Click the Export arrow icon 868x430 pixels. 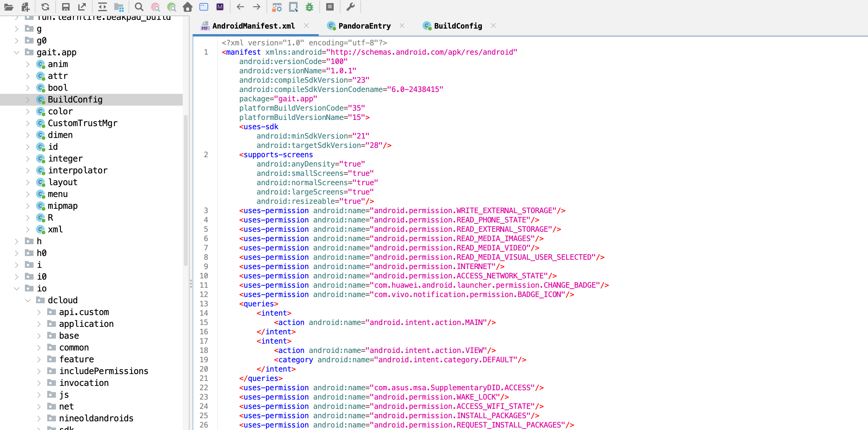[82, 7]
